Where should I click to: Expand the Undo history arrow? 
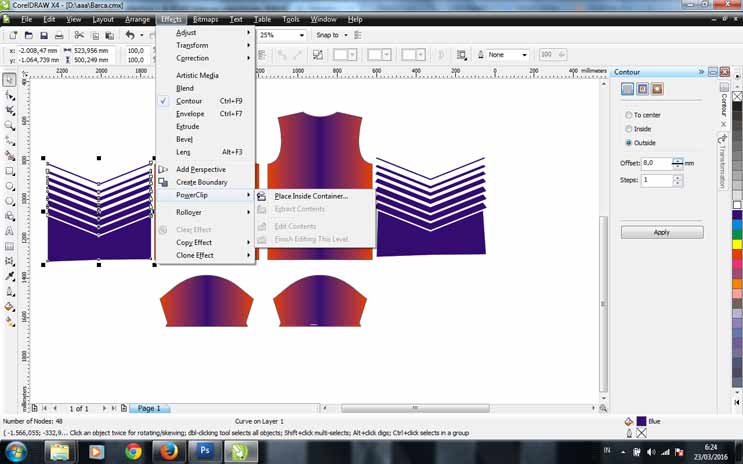141,36
